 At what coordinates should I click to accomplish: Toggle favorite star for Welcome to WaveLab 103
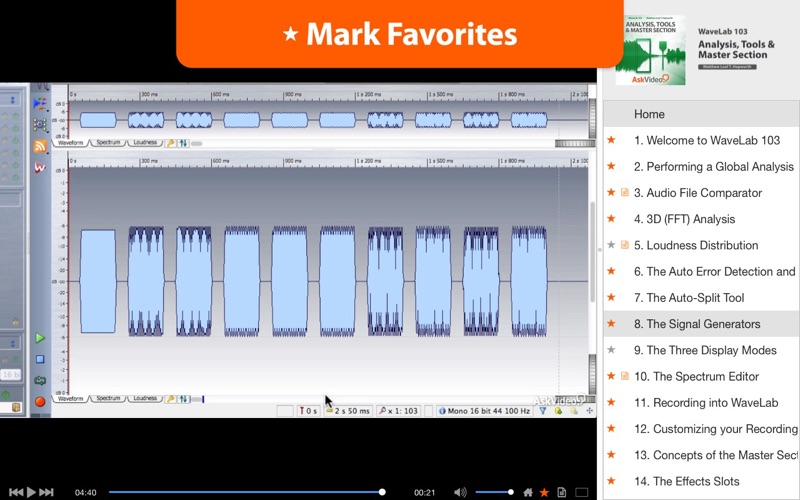(611, 140)
